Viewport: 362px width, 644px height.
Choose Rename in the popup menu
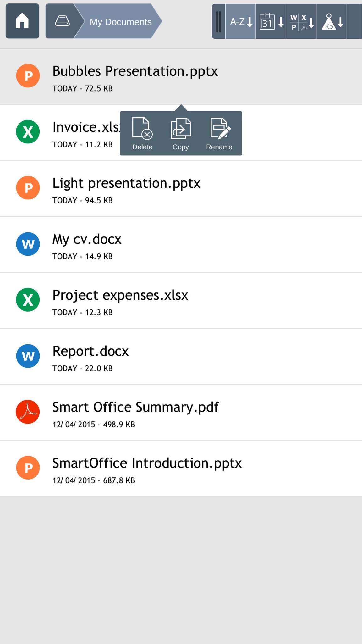click(219, 134)
